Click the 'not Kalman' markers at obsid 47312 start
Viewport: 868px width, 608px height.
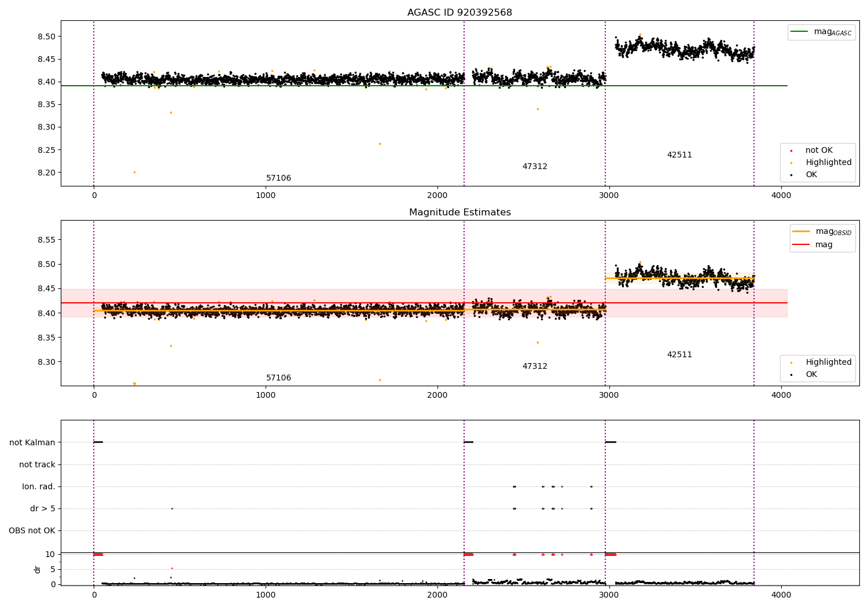(x=468, y=442)
